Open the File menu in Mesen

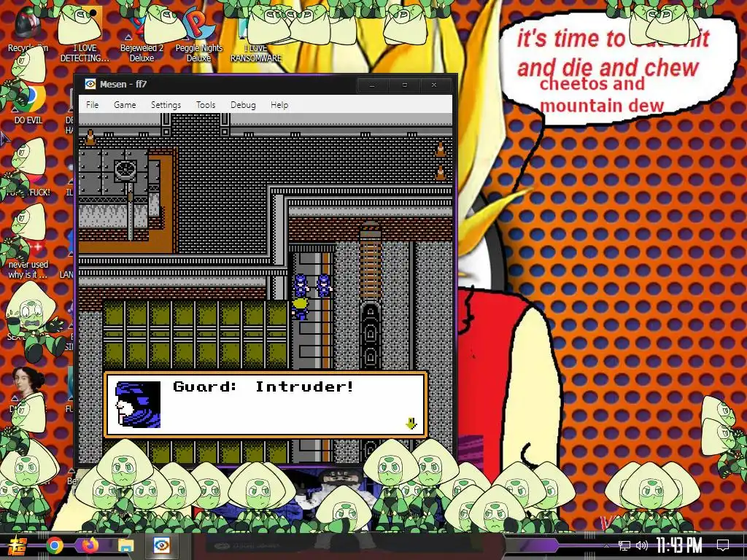click(93, 105)
